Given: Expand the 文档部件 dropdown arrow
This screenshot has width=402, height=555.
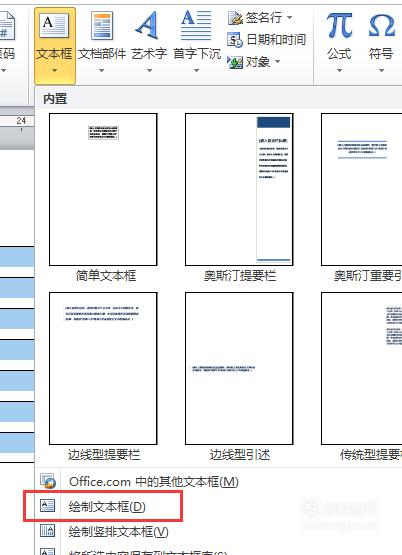Looking at the screenshot, I should (x=102, y=70).
